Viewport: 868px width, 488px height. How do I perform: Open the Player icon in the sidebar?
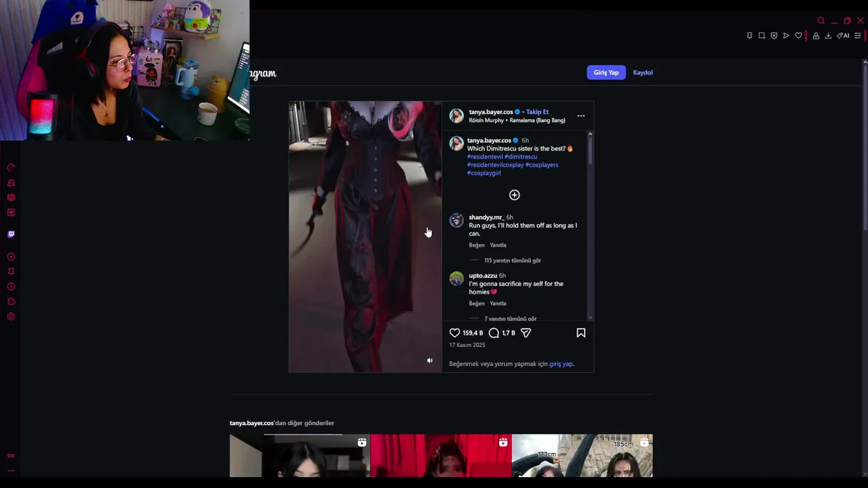(11, 257)
